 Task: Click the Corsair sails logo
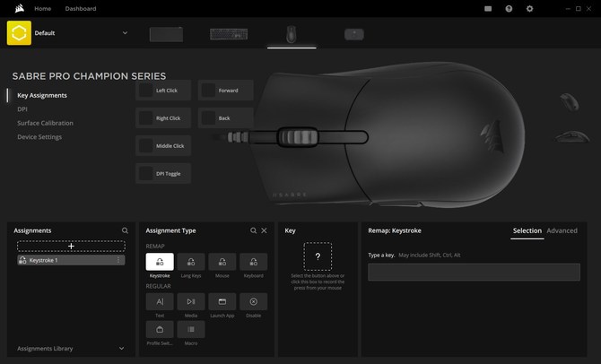coord(19,8)
